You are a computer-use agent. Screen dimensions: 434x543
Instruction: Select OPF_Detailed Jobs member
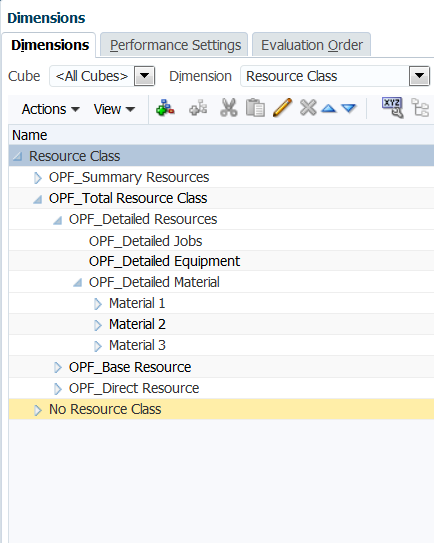pyautogui.click(x=145, y=241)
